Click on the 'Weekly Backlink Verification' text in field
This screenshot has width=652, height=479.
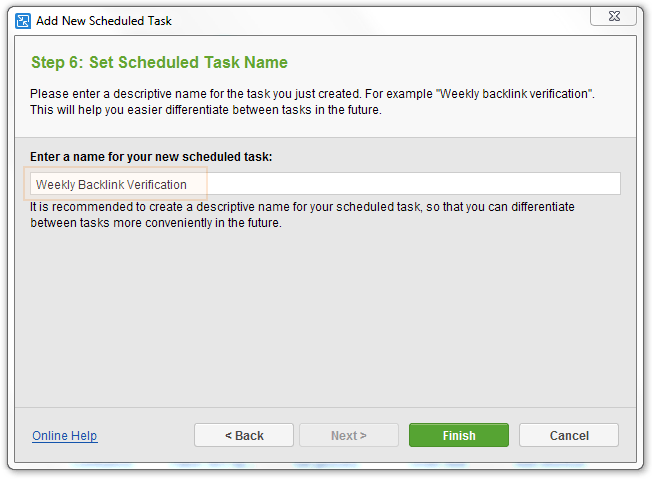click(111, 185)
